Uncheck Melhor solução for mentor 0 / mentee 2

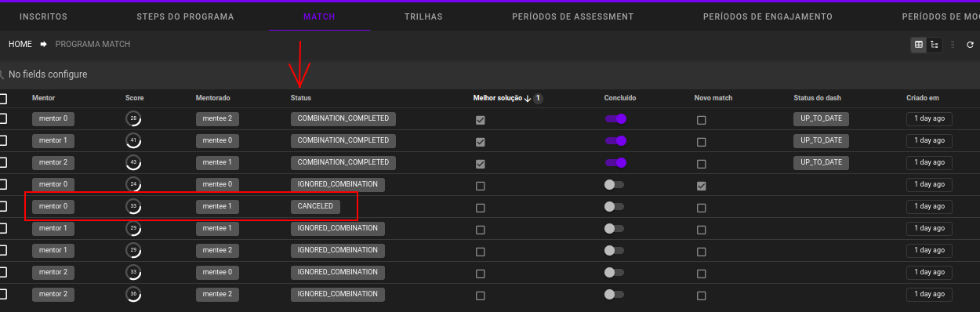pyautogui.click(x=481, y=120)
